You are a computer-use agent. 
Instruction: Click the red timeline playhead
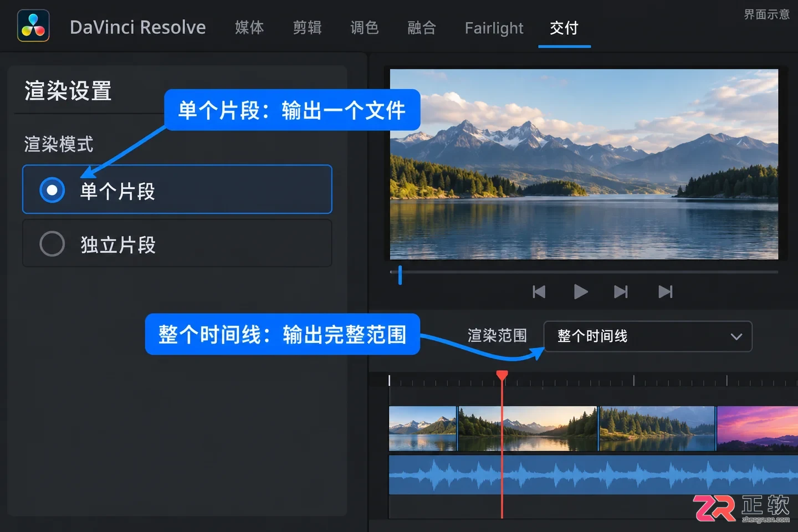point(502,376)
